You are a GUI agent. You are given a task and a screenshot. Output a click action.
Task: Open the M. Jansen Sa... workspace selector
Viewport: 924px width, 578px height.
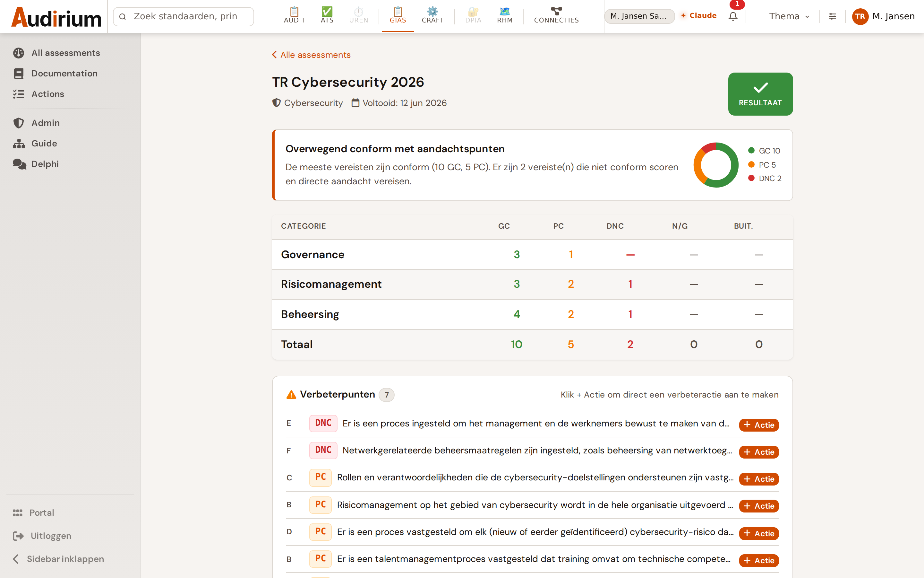(639, 16)
